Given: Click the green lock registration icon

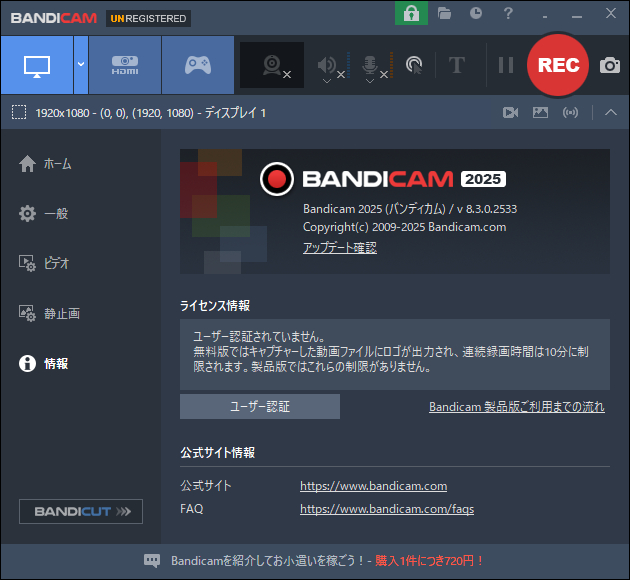Looking at the screenshot, I should click(411, 14).
